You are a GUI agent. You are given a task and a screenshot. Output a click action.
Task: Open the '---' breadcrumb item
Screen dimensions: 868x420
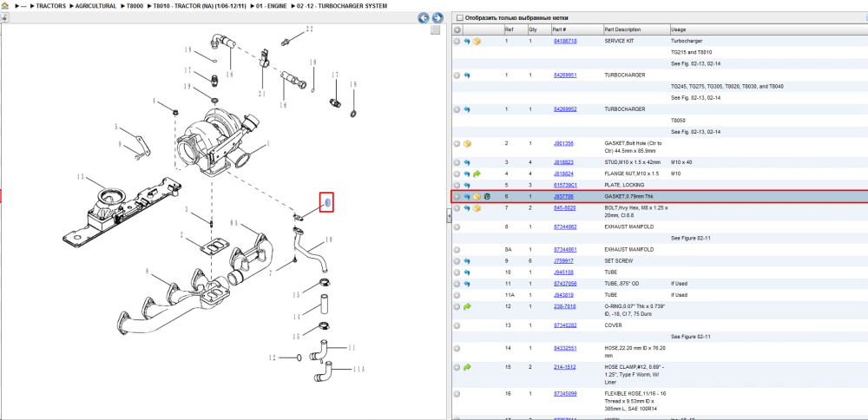23,5
